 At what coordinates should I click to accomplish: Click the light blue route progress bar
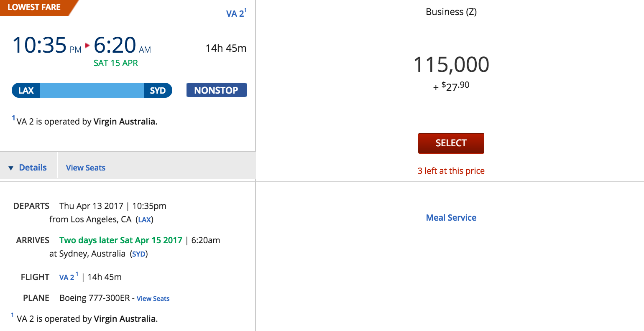(x=92, y=90)
